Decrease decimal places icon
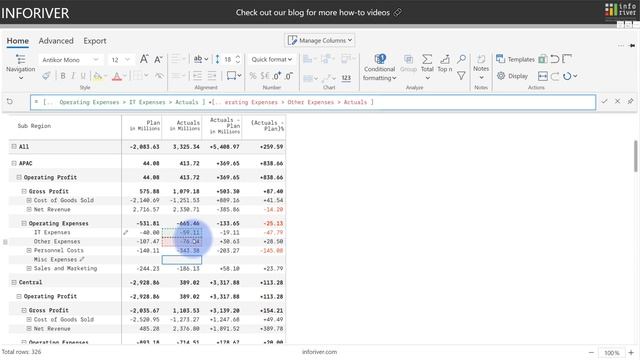Screen dimensions: 640x360 [x=289, y=76]
